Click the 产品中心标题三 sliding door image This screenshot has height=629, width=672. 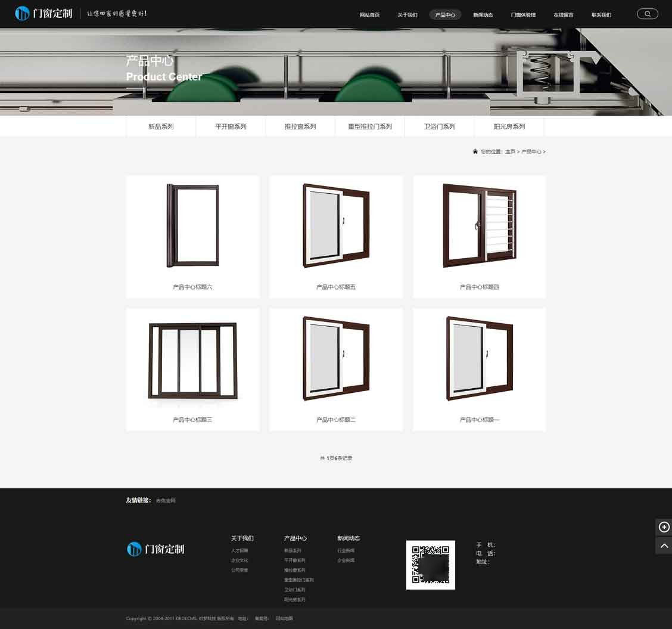pos(192,361)
